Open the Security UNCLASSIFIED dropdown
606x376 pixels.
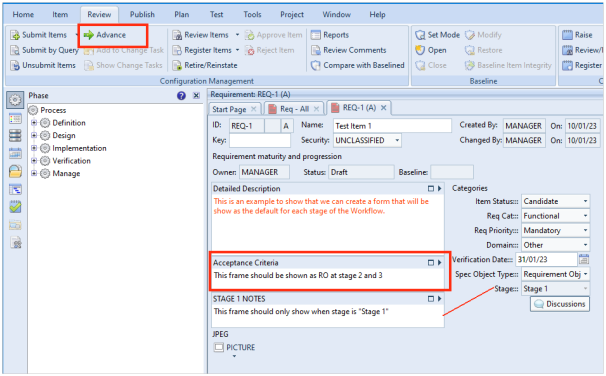coord(397,141)
